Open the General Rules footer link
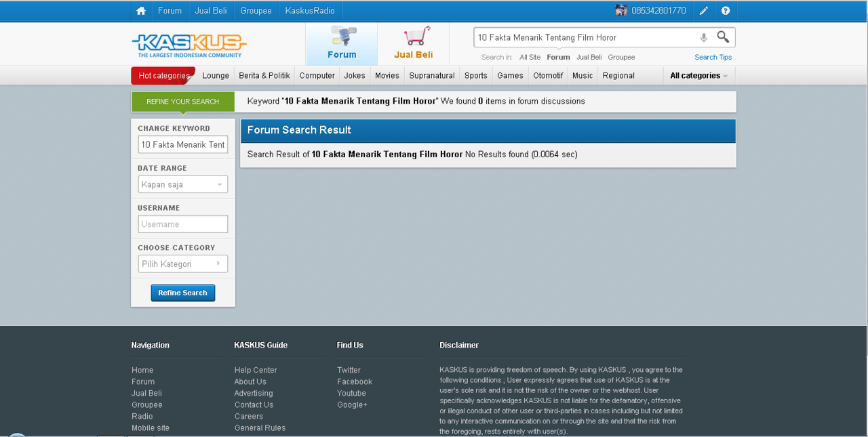The width and height of the screenshot is (868, 437). tap(260, 428)
